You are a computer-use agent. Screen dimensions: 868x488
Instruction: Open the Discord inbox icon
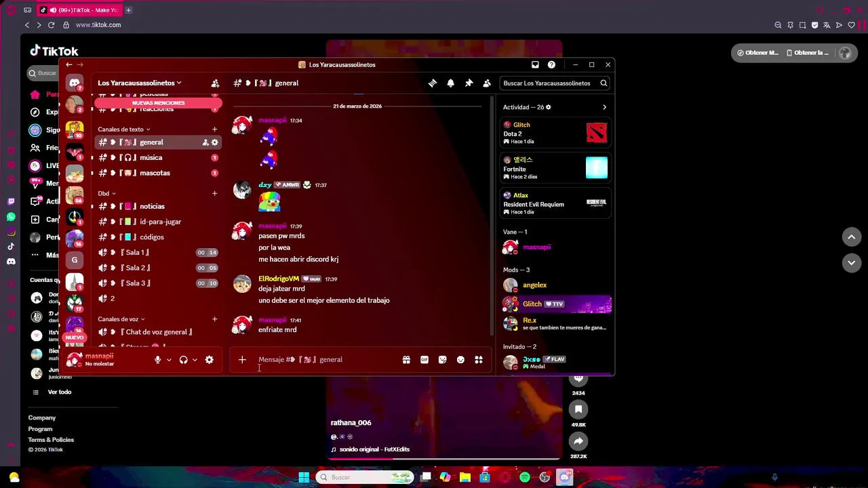[535, 64]
